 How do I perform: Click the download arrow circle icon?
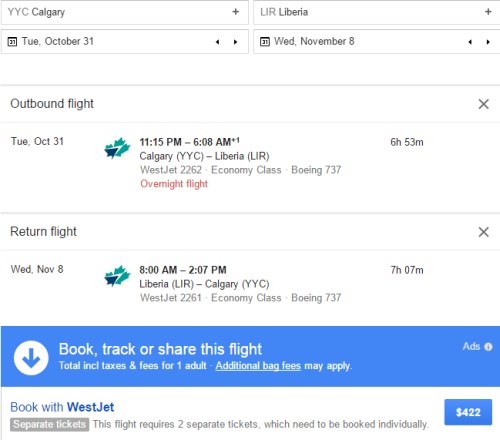click(31, 358)
